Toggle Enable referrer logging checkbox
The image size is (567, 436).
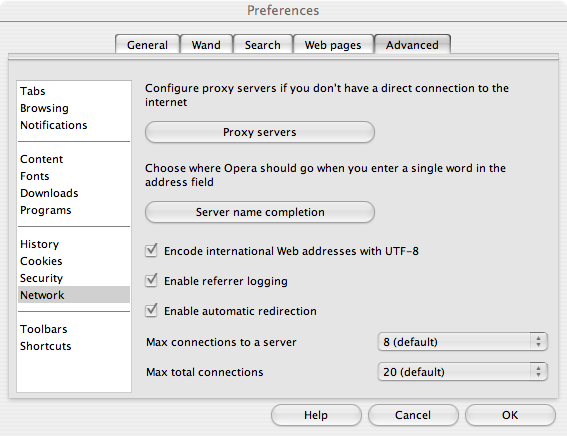(151, 281)
